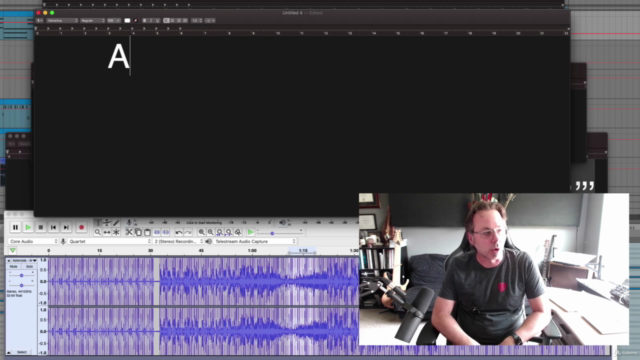The image size is (640, 360).
Task: Click the 30 second mark on Audacity timeline
Action: point(150,250)
